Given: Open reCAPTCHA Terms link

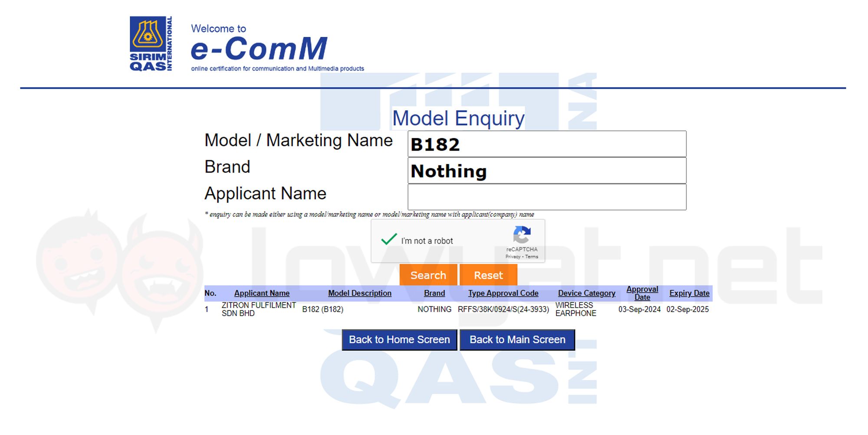Looking at the screenshot, I should tap(532, 257).
